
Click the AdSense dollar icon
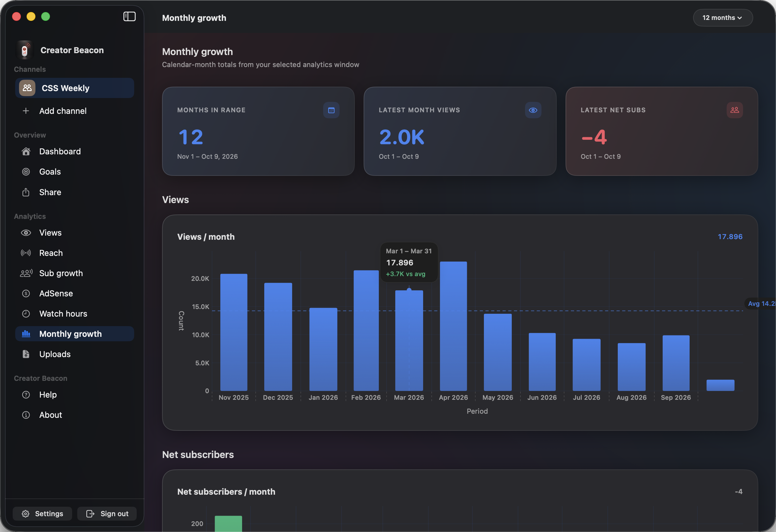(26, 294)
